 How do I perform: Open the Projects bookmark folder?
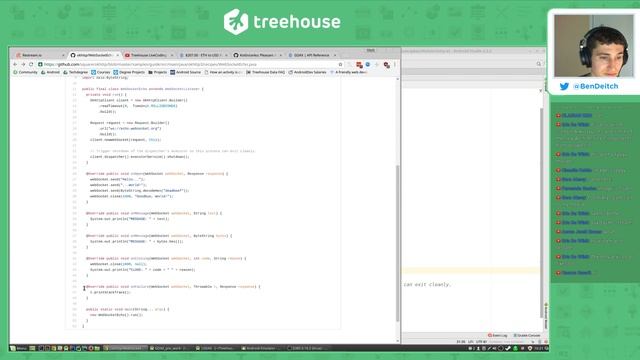coord(158,72)
